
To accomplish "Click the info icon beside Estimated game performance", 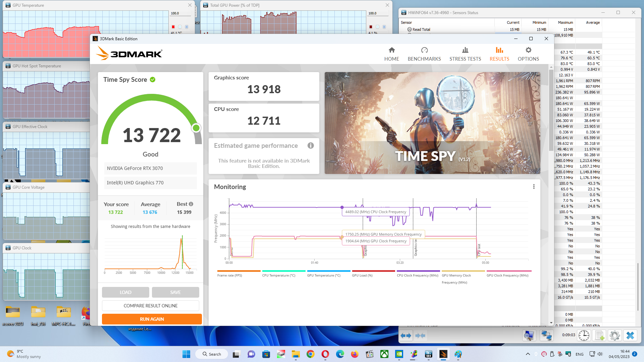I will (311, 145).
